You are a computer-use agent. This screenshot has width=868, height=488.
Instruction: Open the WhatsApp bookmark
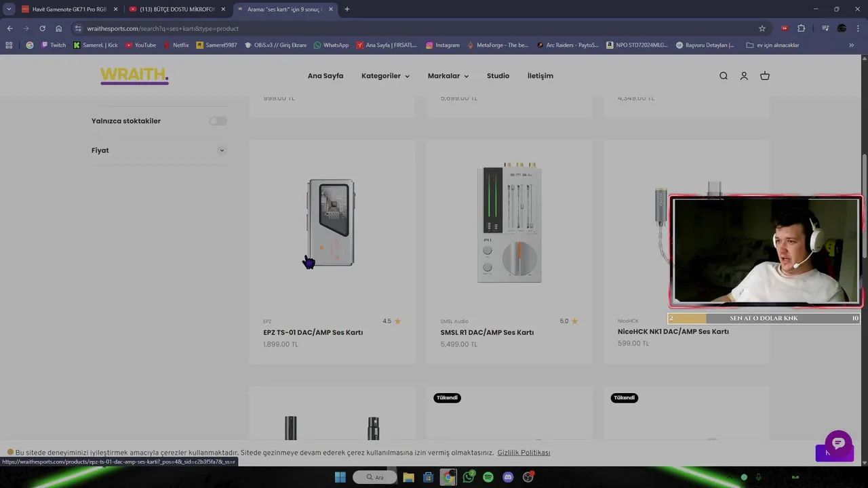tap(331, 45)
